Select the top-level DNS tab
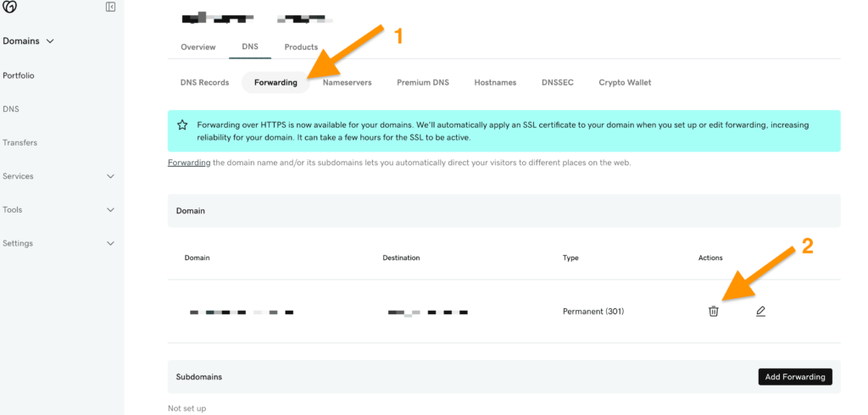This screenshot has width=868, height=415. tap(250, 47)
